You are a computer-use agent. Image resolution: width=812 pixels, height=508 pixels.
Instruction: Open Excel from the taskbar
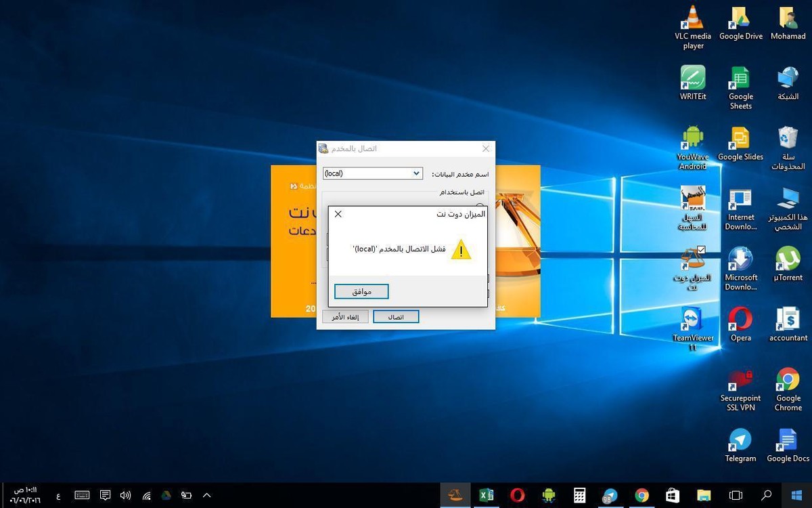click(x=486, y=495)
